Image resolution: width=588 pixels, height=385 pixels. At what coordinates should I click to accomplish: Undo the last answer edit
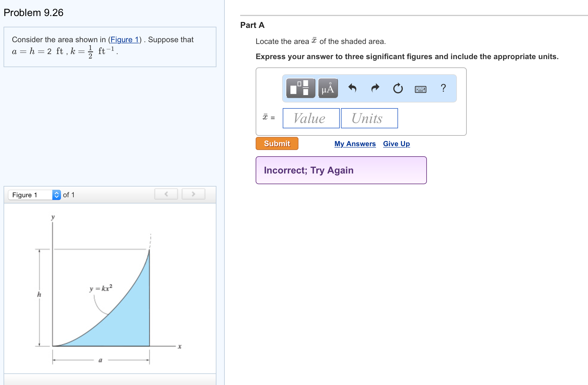[353, 88]
